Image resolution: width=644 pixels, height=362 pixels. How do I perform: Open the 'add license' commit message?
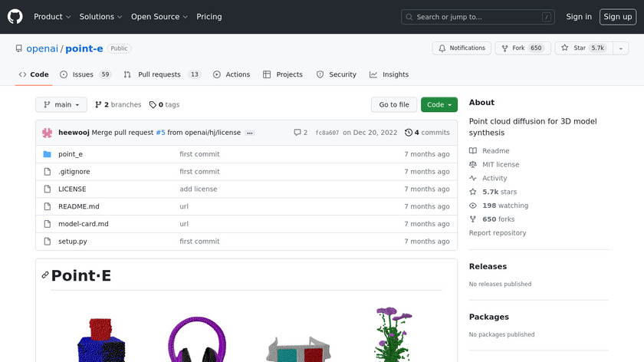click(199, 189)
